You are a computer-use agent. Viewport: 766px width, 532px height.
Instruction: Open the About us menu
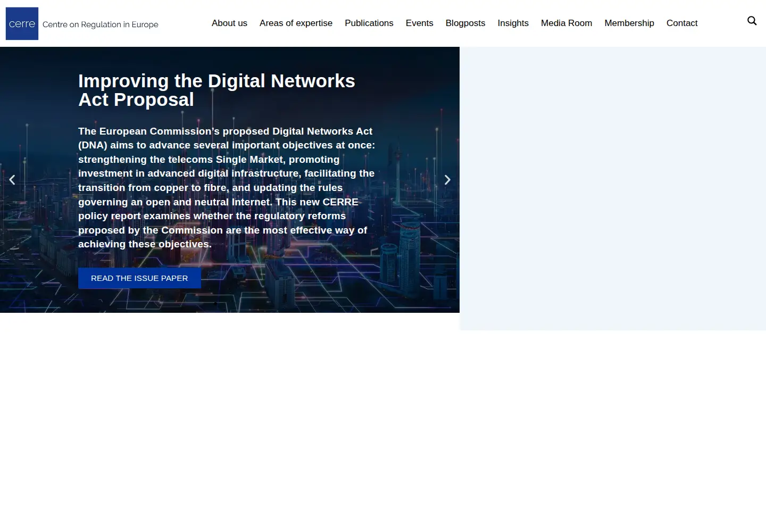pyautogui.click(x=229, y=23)
